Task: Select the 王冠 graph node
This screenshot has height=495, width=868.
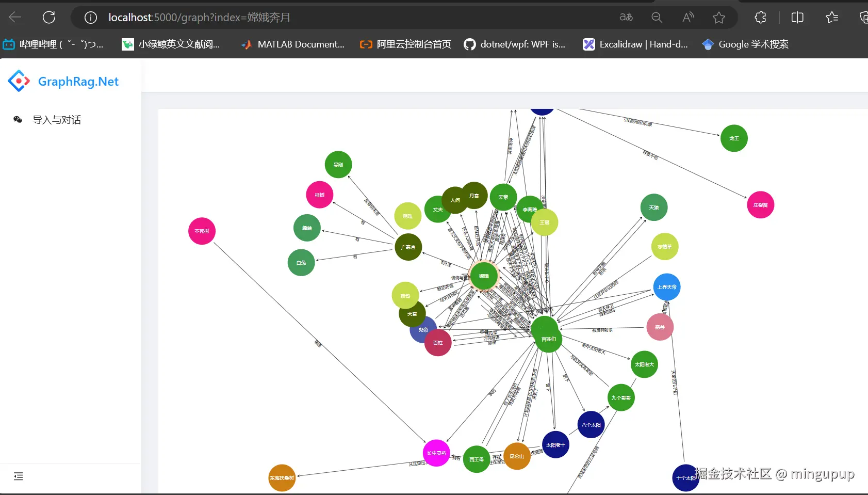Action: 545,222
